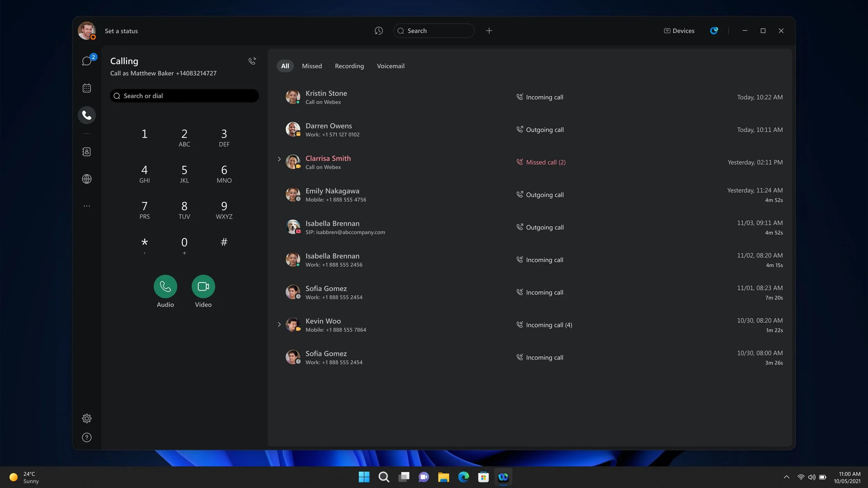Open the Messaging panel with unread badge

pyautogui.click(x=86, y=61)
